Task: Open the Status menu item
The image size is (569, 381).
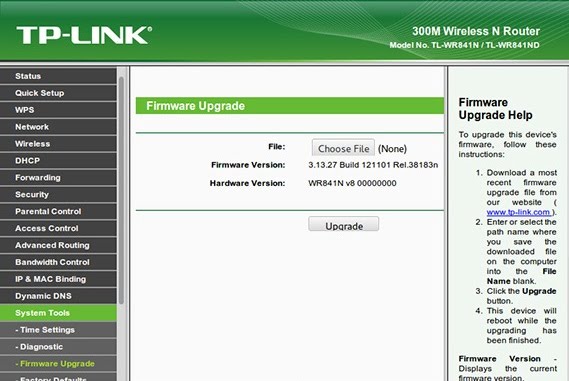Action: pos(58,76)
